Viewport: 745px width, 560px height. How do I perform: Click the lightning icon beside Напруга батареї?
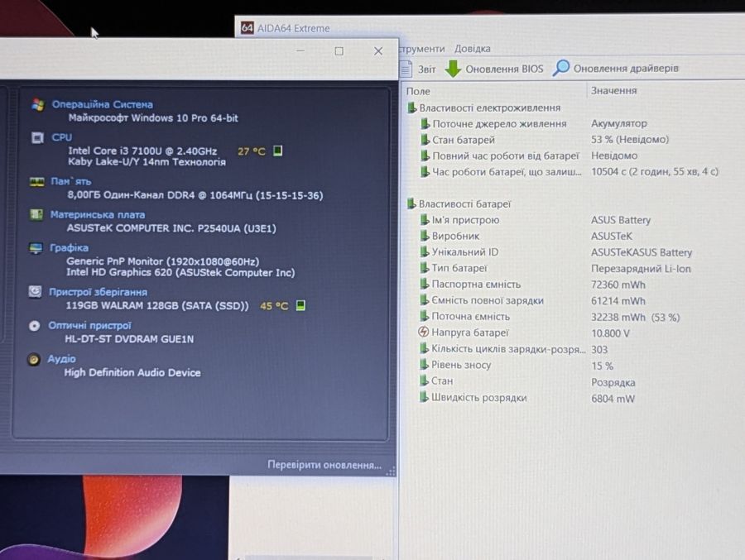click(423, 332)
